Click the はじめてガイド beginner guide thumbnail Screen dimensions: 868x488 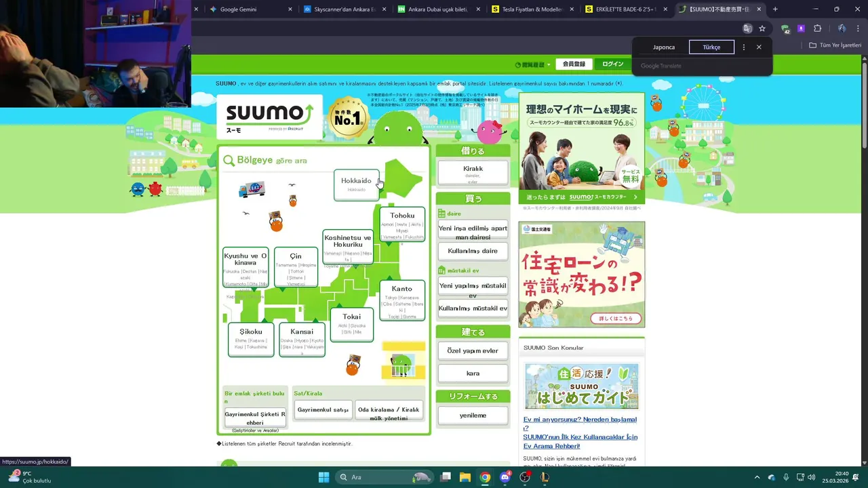[581, 386]
